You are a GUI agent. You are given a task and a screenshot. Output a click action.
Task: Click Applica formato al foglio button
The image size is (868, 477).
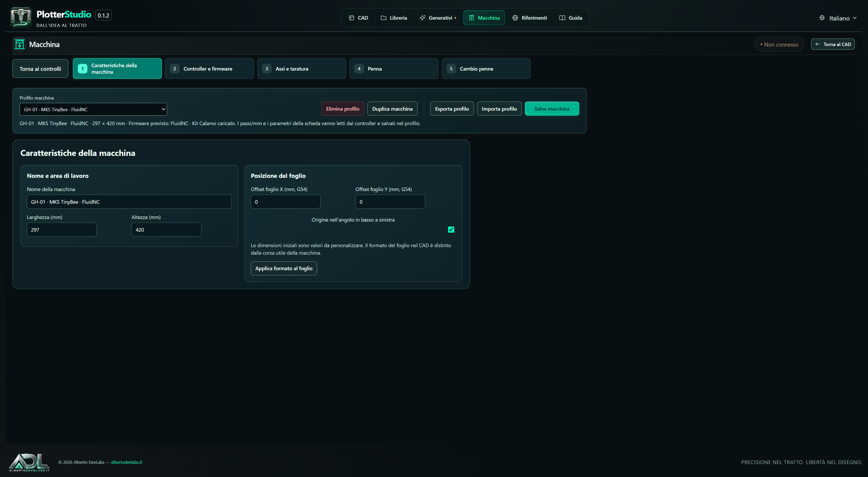pyautogui.click(x=284, y=268)
